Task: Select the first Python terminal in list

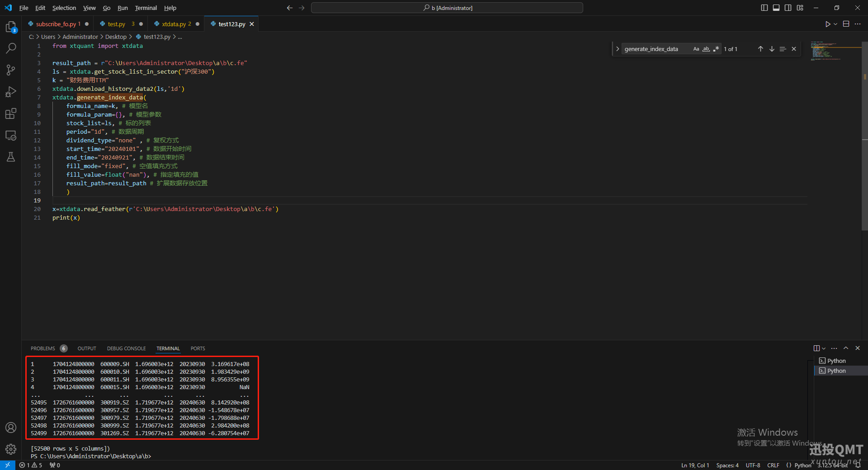Action: point(836,361)
